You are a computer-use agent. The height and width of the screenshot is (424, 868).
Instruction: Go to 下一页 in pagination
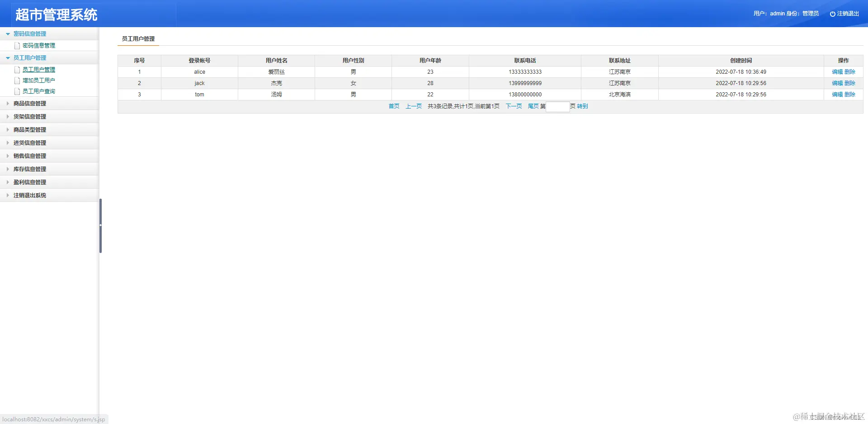(x=514, y=106)
